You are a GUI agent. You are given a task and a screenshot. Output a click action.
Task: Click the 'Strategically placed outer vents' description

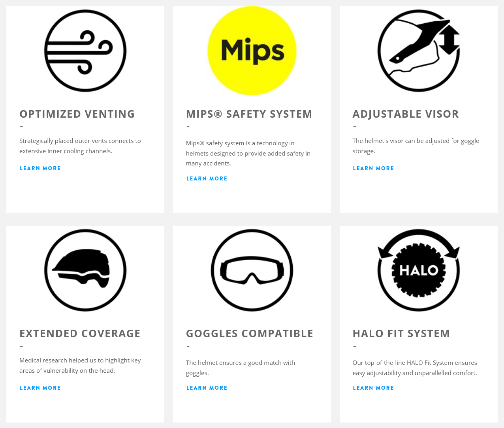80,146
